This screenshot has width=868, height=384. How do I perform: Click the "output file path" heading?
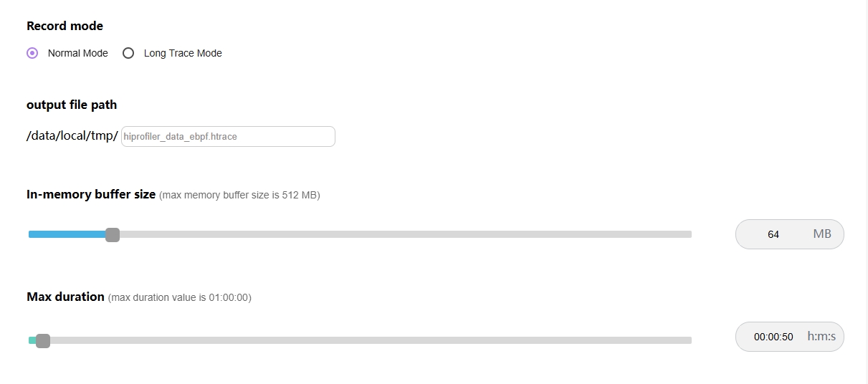(72, 105)
